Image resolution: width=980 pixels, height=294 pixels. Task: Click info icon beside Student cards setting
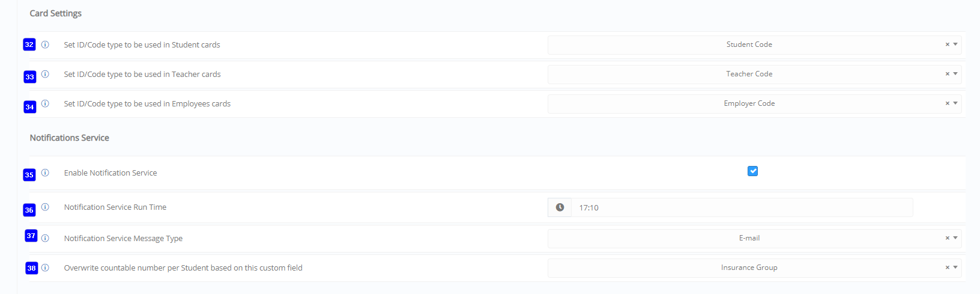[45, 44]
